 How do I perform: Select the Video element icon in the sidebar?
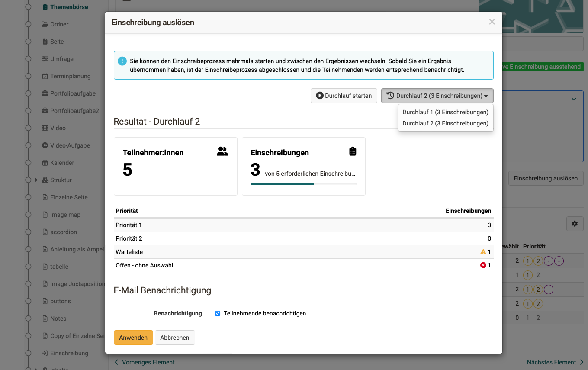[44, 128]
